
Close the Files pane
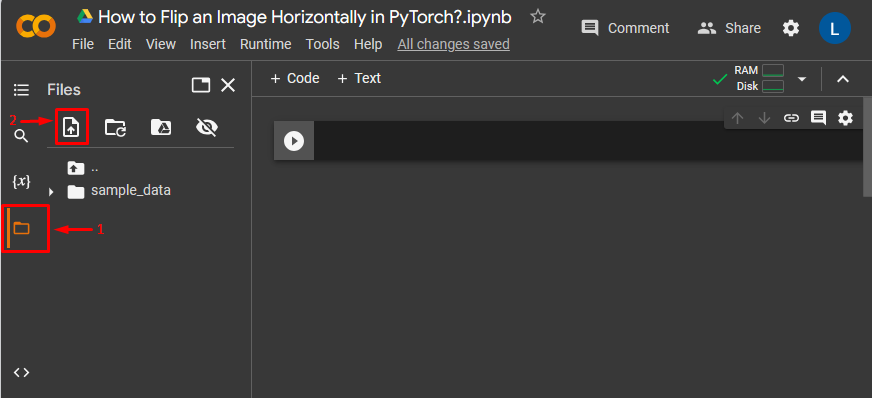[228, 85]
